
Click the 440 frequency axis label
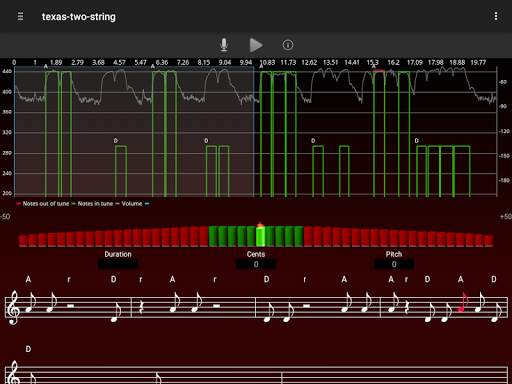click(x=7, y=71)
